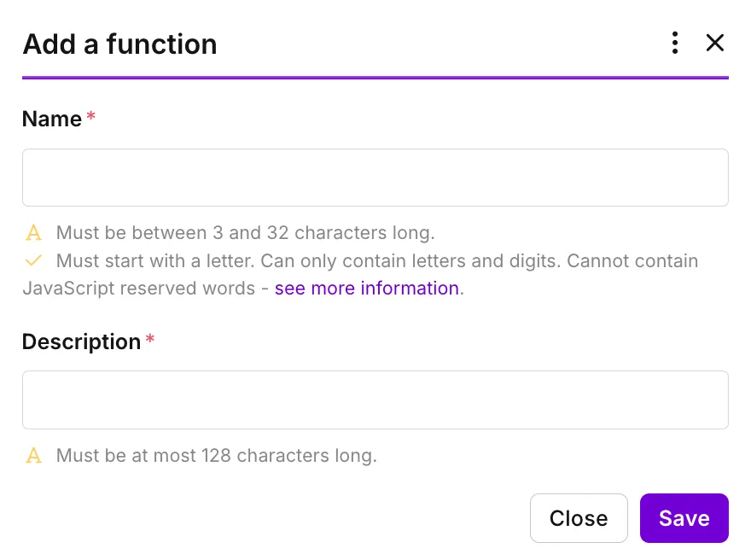Dismiss the dialog with the X icon
Image resolution: width=751 pixels, height=560 pixels.
click(x=714, y=44)
